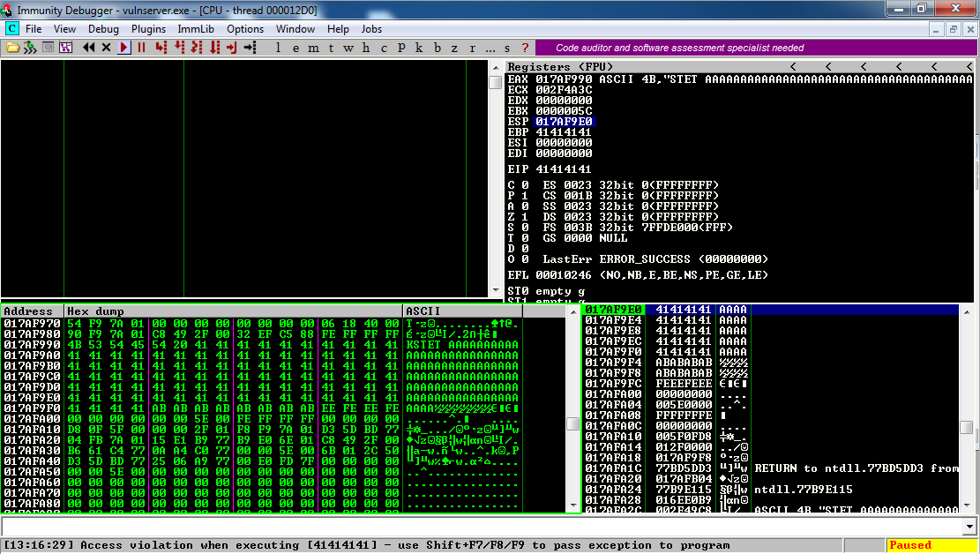Click the red Trace over icon
980x554 pixels.
click(215, 48)
